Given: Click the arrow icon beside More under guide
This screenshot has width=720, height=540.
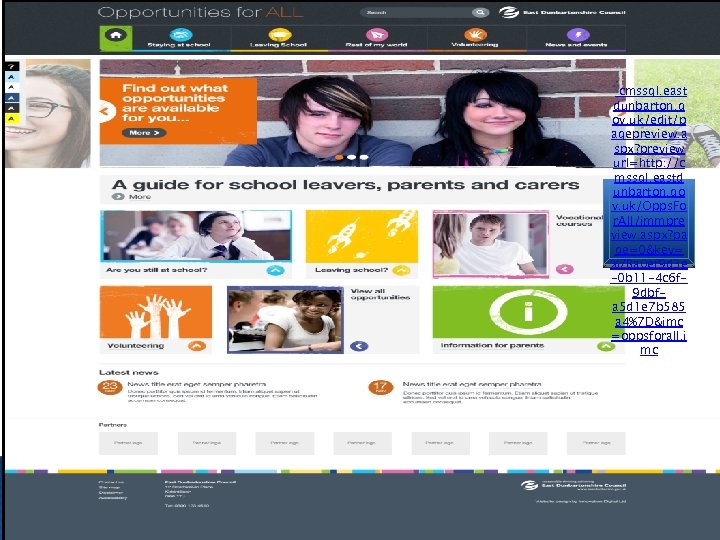Looking at the screenshot, I should pos(118,197).
